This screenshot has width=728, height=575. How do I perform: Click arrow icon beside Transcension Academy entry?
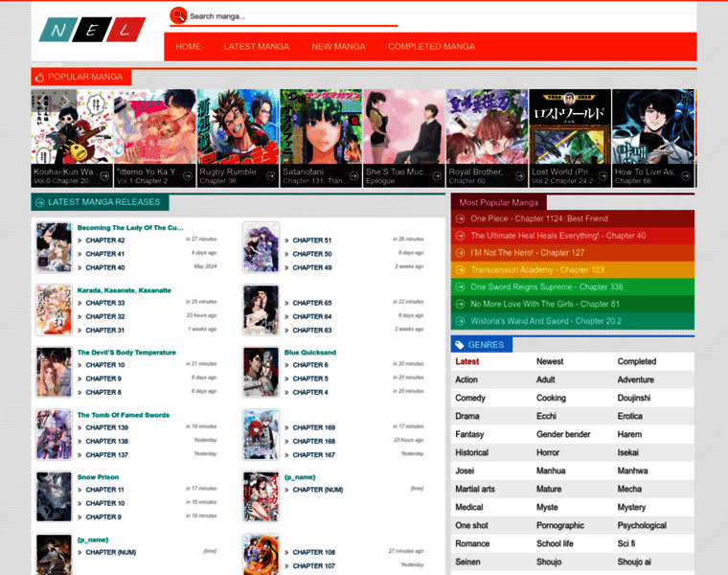coord(460,270)
